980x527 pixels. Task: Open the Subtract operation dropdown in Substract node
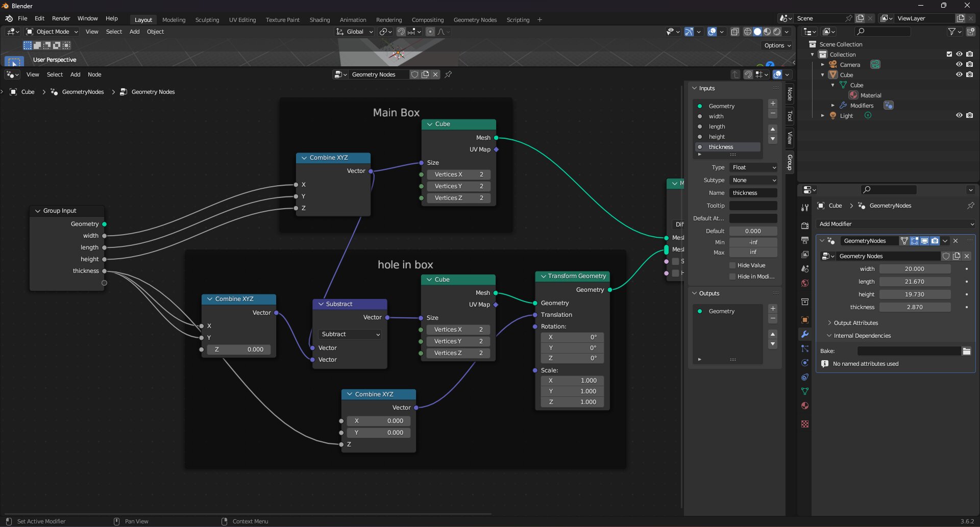pos(350,334)
